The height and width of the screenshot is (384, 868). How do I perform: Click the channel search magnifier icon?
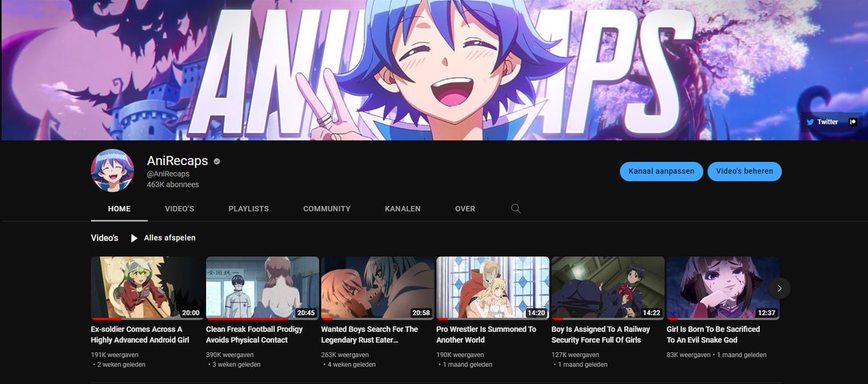click(x=516, y=208)
